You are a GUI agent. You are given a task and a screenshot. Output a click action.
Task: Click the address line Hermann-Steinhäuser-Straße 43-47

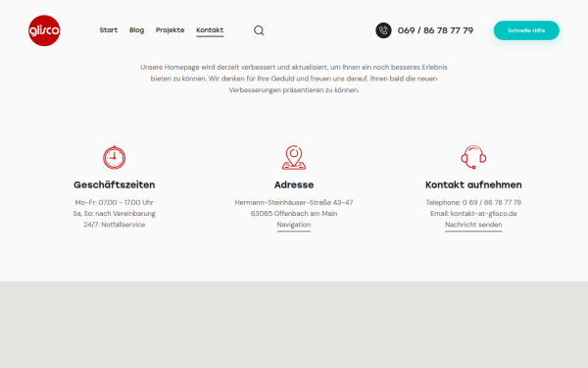[294, 202]
